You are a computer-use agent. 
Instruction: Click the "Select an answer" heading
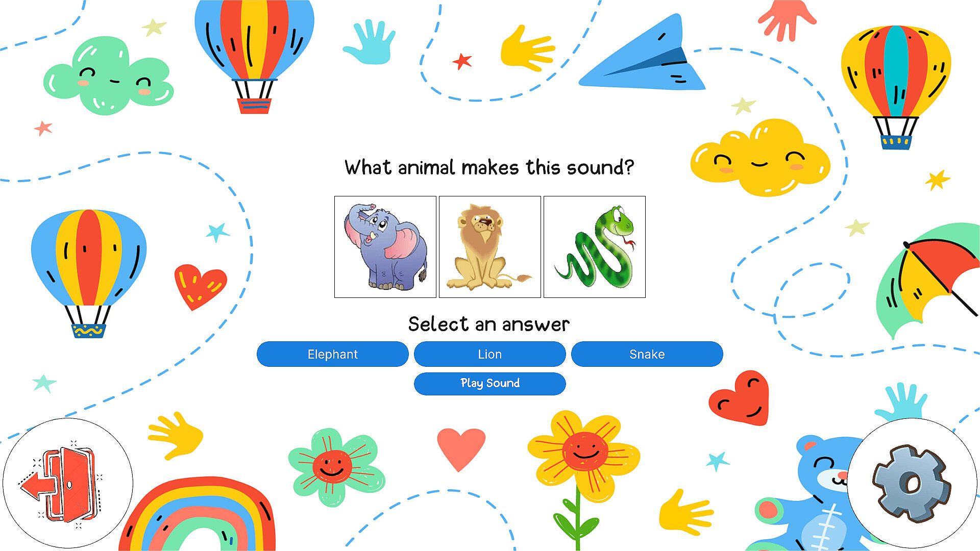tap(489, 324)
